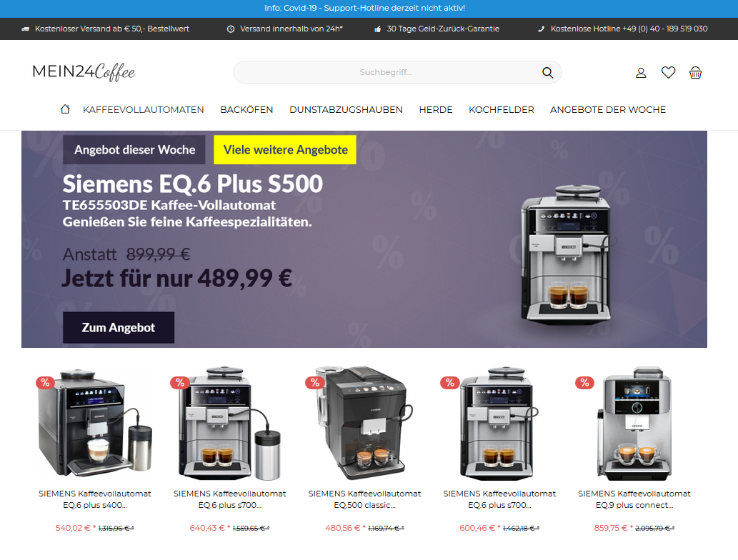Open the user account icon
This screenshot has height=560, width=738.
[x=641, y=72]
